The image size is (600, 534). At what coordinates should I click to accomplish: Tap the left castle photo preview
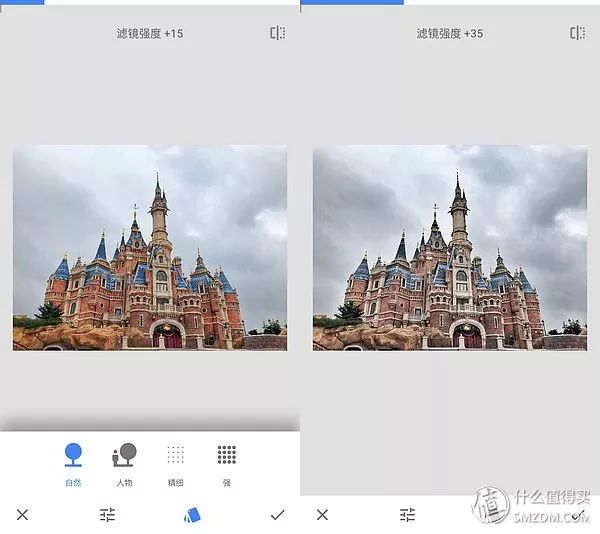coord(150,248)
